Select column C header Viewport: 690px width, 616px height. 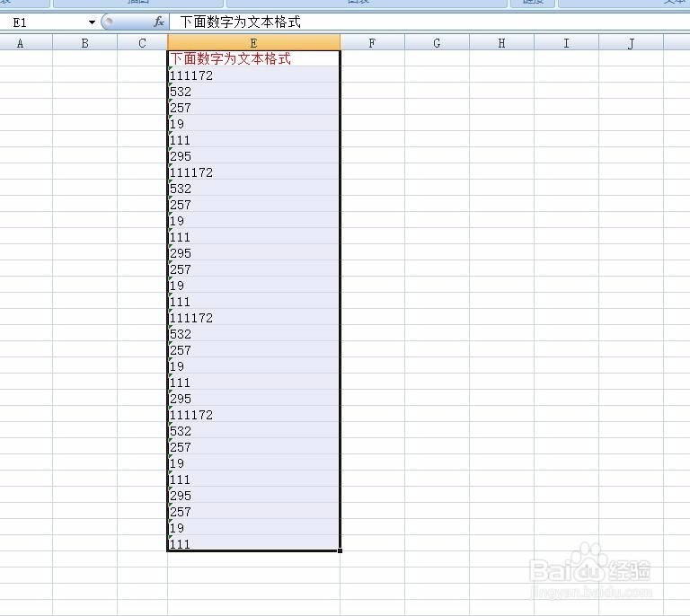click(x=142, y=43)
